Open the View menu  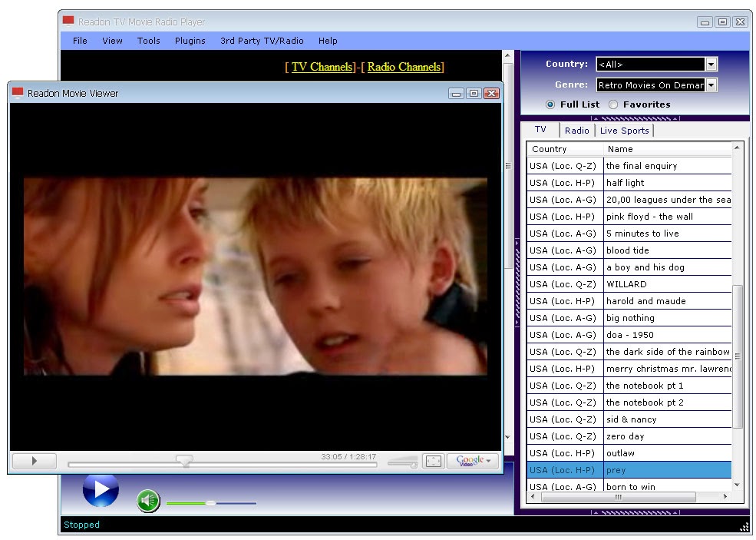click(x=112, y=41)
